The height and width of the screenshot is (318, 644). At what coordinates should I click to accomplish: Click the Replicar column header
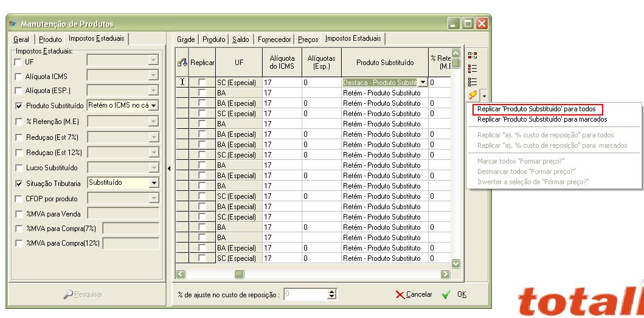202,63
